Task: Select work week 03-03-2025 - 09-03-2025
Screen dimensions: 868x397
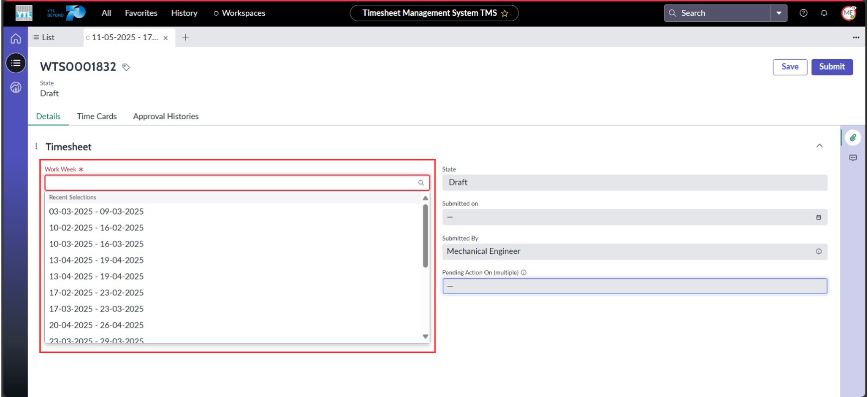Action: coord(97,212)
